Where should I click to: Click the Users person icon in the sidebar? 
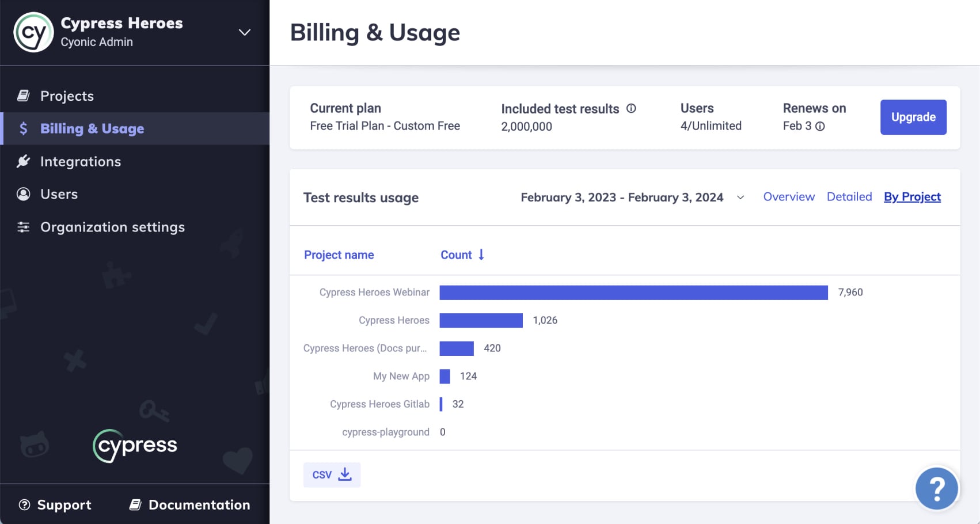coord(23,194)
